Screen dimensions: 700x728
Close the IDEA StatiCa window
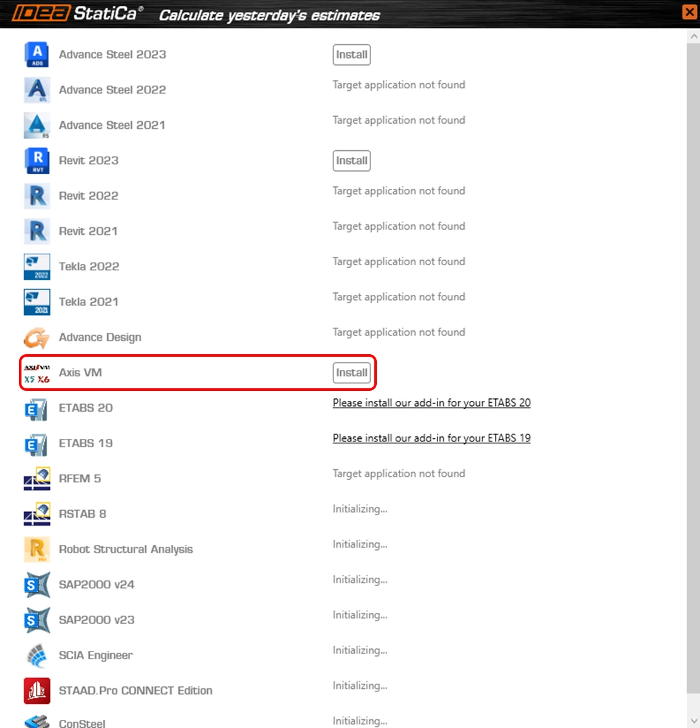coord(689,11)
